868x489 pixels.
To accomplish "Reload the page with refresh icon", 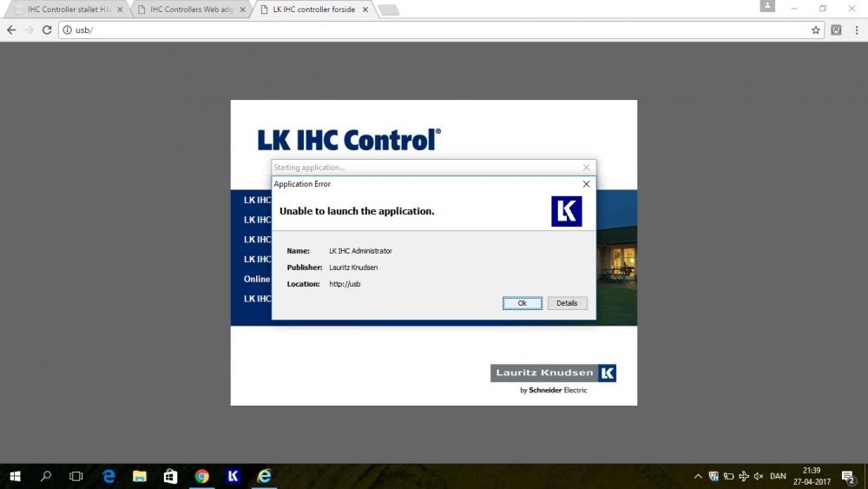I will coord(48,30).
